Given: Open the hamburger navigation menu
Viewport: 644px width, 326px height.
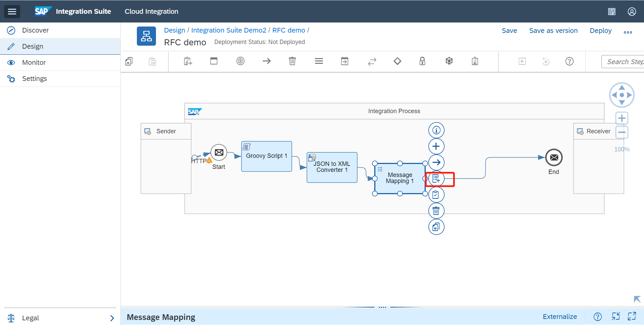Looking at the screenshot, I should 12,11.
